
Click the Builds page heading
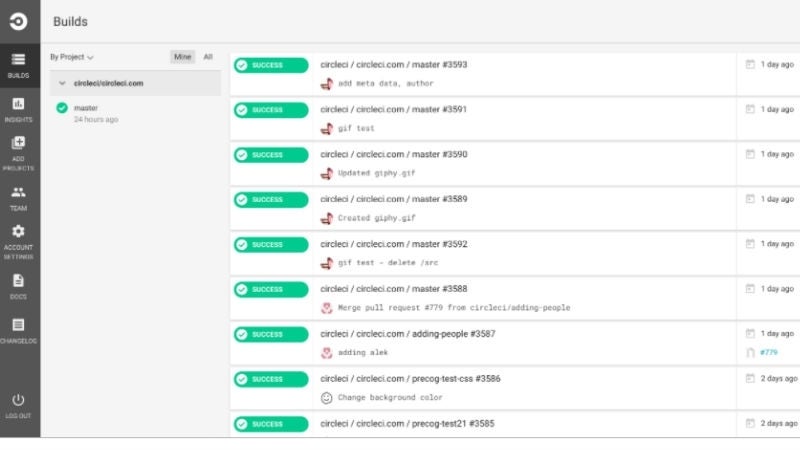coord(70,22)
